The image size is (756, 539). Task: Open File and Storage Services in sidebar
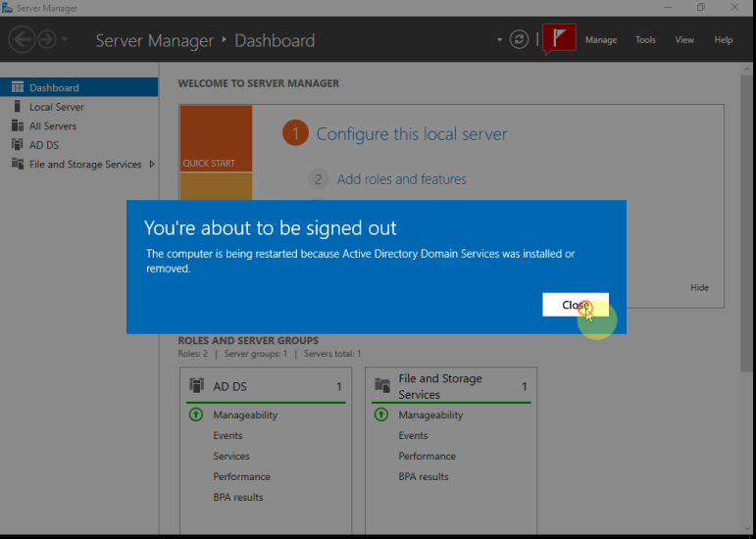(x=79, y=164)
